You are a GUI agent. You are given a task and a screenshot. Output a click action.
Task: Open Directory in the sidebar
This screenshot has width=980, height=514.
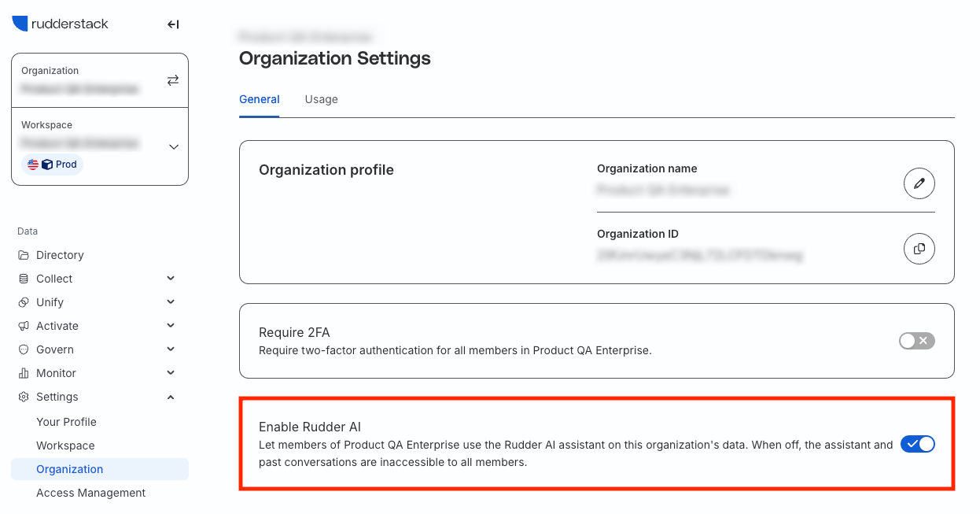point(60,255)
